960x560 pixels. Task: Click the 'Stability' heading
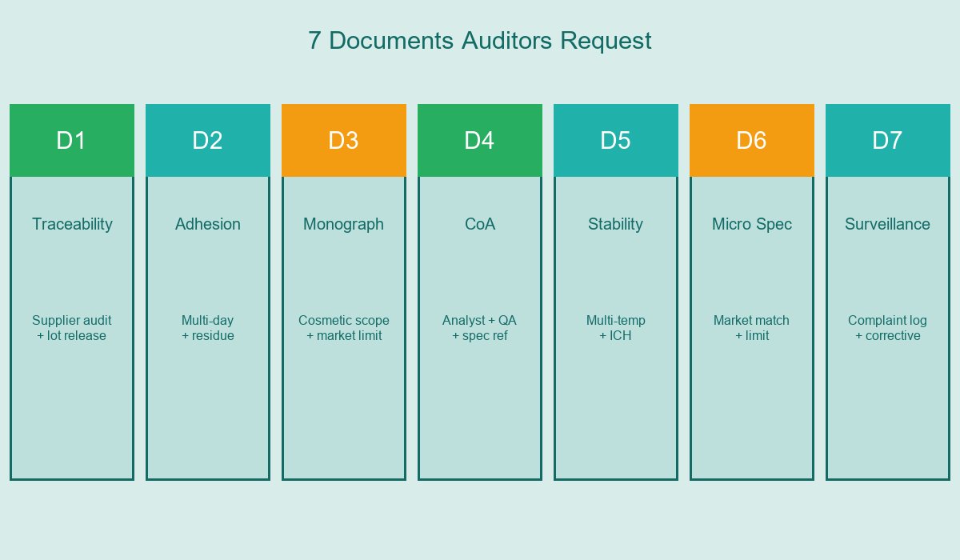point(616,224)
